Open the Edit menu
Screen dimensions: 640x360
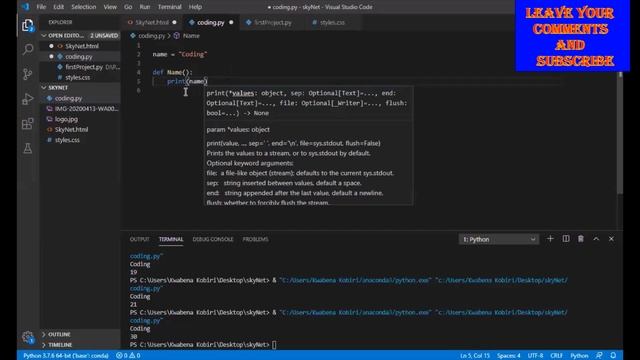[58, 7]
